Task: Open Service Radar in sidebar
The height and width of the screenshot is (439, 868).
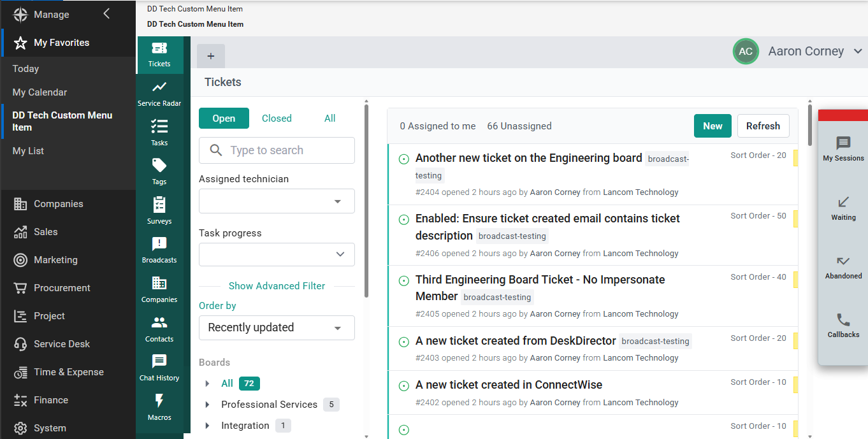Action: [x=159, y=93]
